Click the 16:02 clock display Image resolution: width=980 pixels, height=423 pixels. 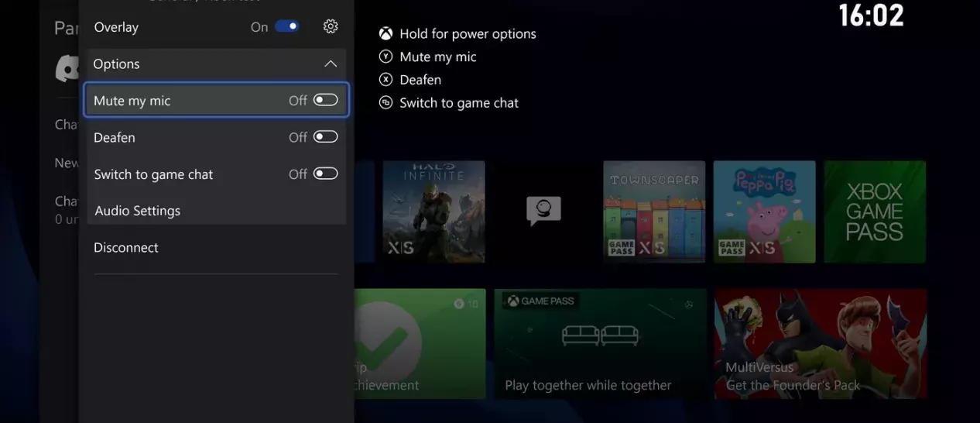872,15
